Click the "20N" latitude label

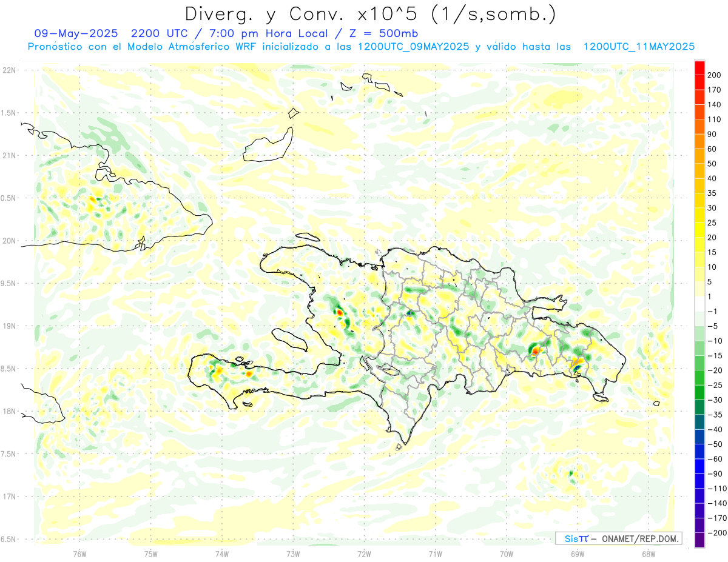(8, 241)
